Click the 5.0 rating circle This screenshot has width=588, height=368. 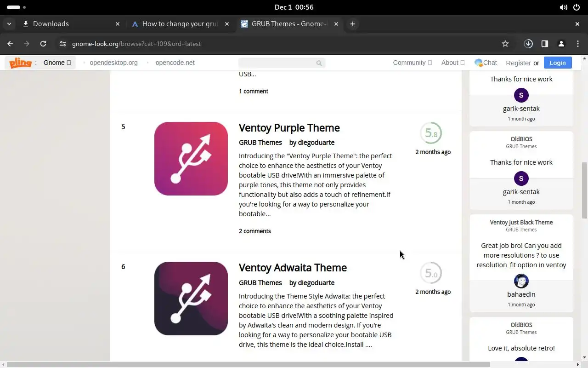(x=431, y=273)
